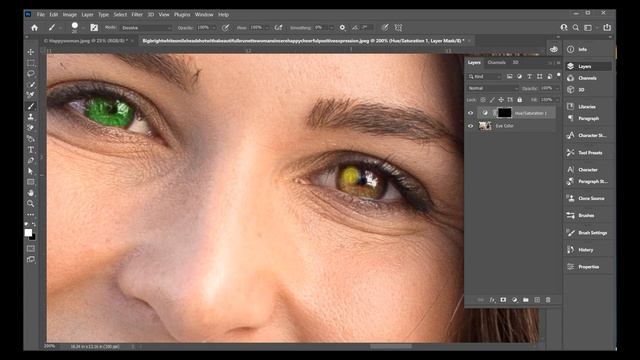640x360 pixels.
Task: Toggle type layer filter
Action: coord(529,76)
